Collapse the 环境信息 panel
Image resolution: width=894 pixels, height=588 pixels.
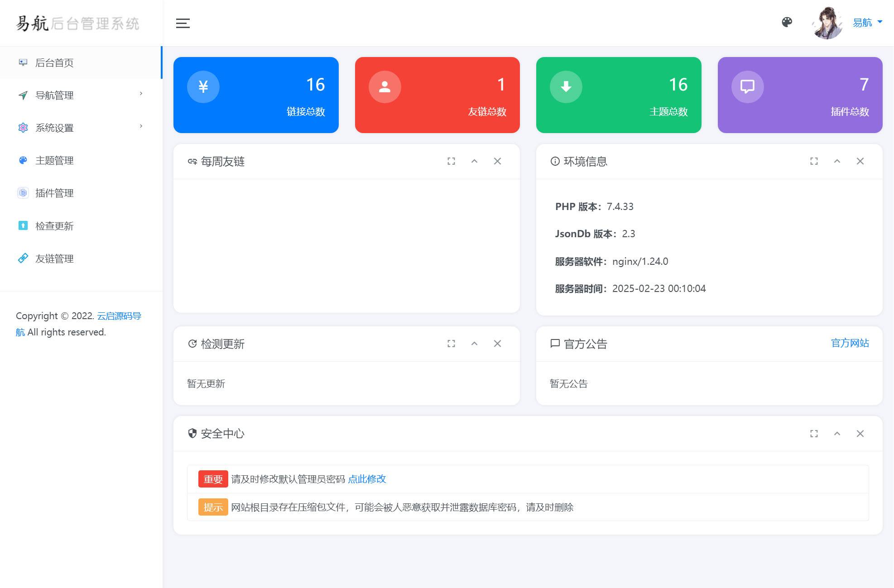837,161
